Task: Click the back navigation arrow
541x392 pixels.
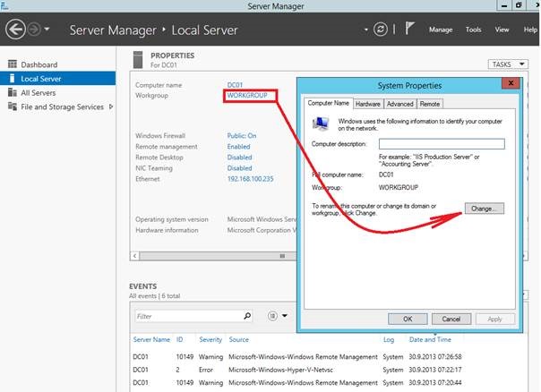Action: click(x=15, y=30)
